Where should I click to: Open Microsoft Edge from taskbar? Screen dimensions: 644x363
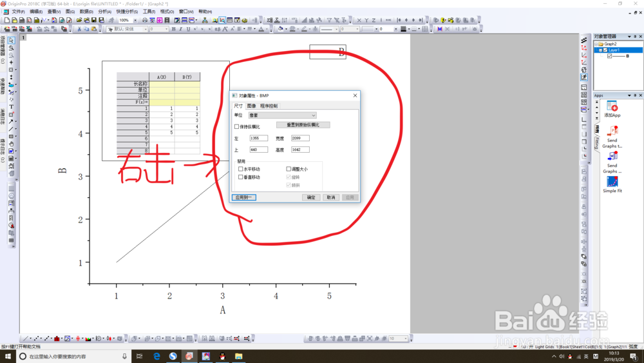tap(156, 357)
